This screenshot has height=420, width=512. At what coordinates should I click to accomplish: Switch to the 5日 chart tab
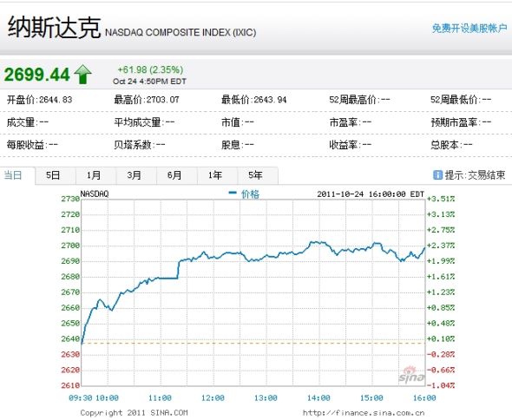(53, 175)
